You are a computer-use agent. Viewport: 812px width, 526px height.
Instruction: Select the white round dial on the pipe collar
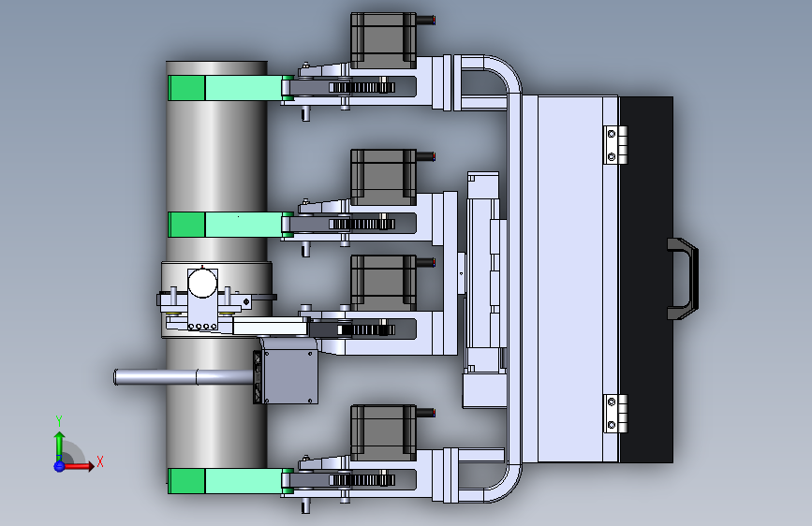coord(202,284)
